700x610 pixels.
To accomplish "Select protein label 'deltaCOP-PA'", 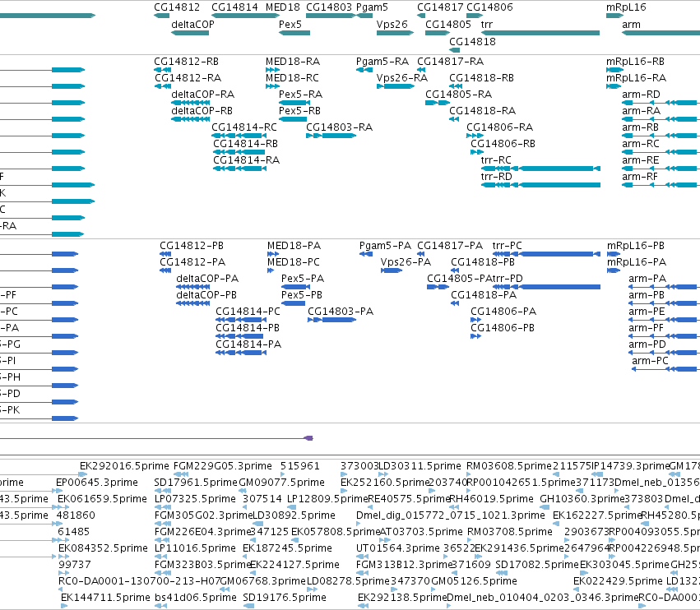I will [x=207, y=279].
